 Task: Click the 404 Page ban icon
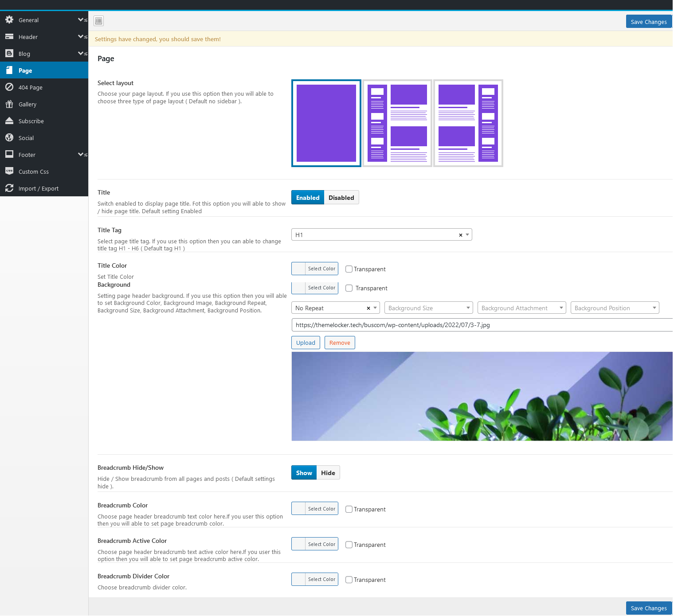tap(9, 87)
